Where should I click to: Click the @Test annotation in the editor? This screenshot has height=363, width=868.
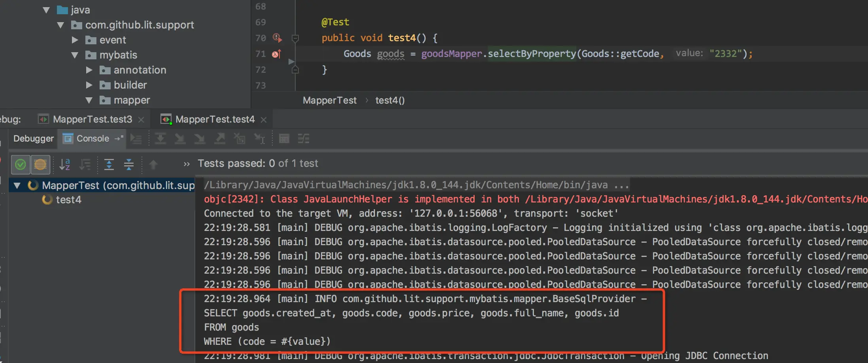tap(335, 22)
